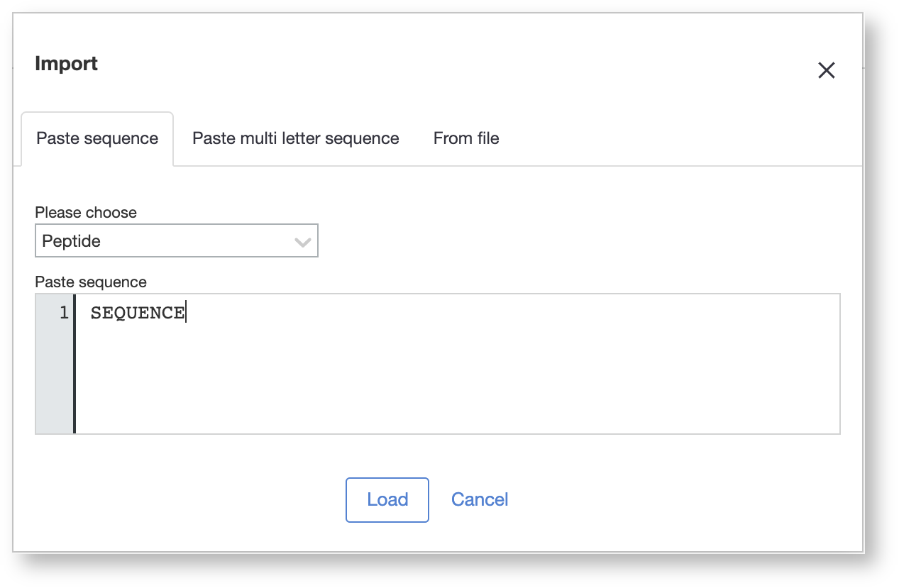Click the chevron arrow in the Peptide selector

click(x=303, y=242)
